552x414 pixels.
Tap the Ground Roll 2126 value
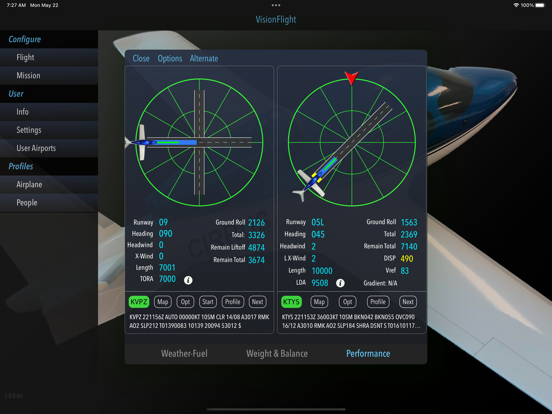tap(256, 222)
